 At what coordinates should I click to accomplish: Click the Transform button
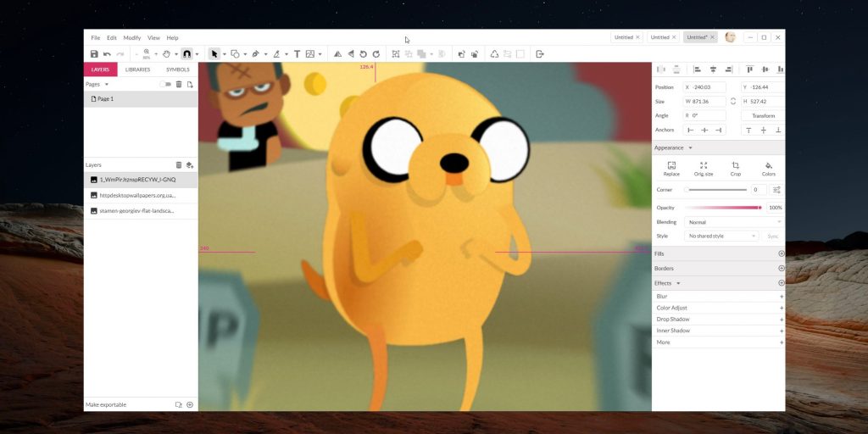pyautogui.click(x=763, y=116)
